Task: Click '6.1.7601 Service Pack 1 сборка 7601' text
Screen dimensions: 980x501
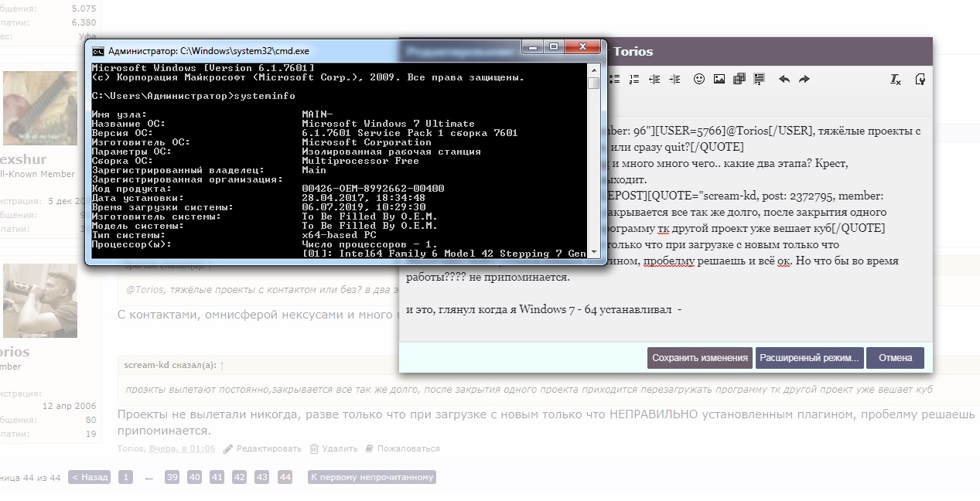Action: [410, 133]
